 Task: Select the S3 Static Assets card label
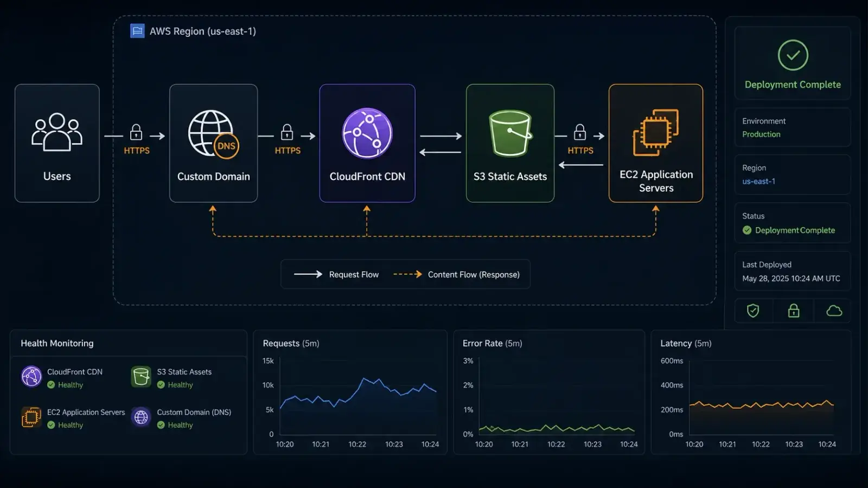(510, 176)
